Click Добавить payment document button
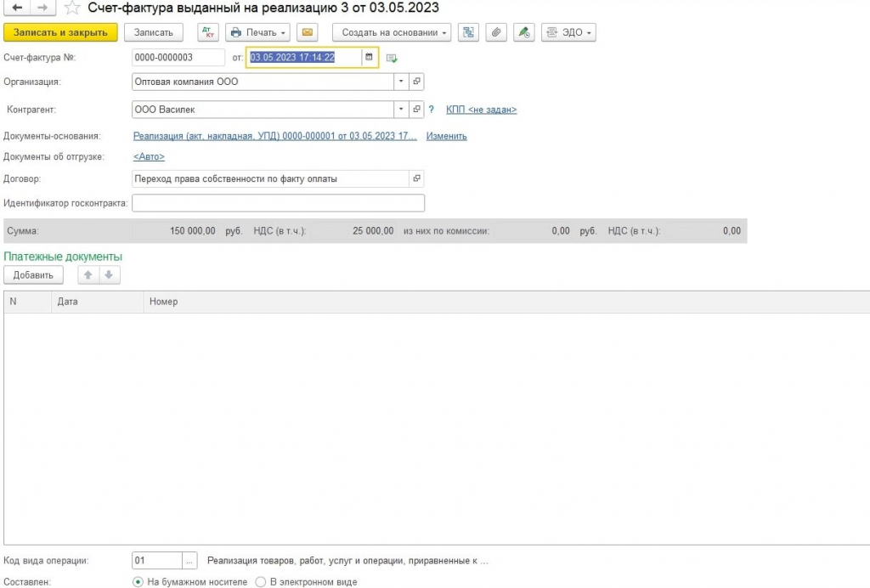Screen dimensions: 870x588 click(x=33, y=274)
